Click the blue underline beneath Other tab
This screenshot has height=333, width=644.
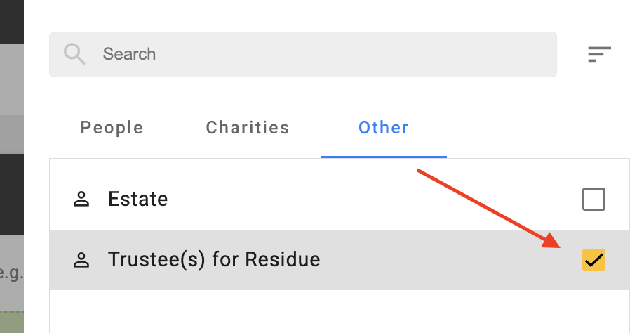coord(384,157)
